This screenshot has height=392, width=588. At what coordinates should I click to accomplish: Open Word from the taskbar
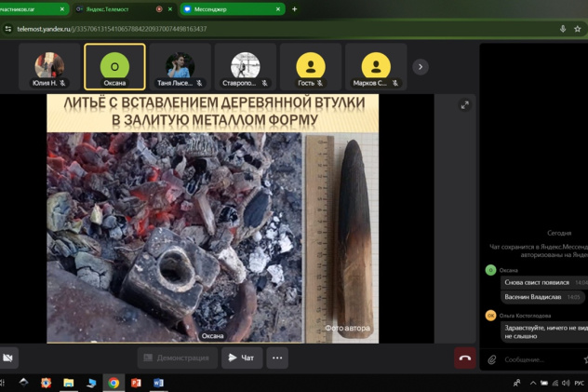(157, 383)
